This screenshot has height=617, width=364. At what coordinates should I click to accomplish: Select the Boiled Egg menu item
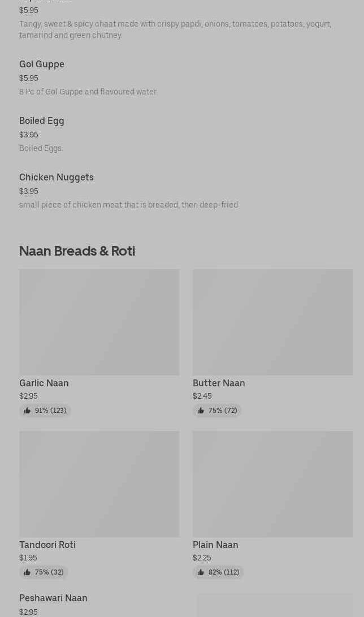42,121
